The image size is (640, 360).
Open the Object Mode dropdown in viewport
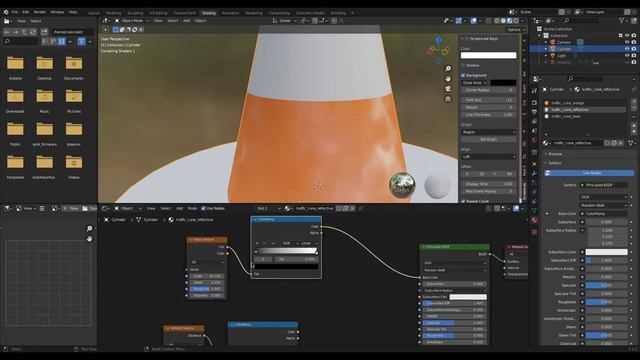tap(131, 21)
